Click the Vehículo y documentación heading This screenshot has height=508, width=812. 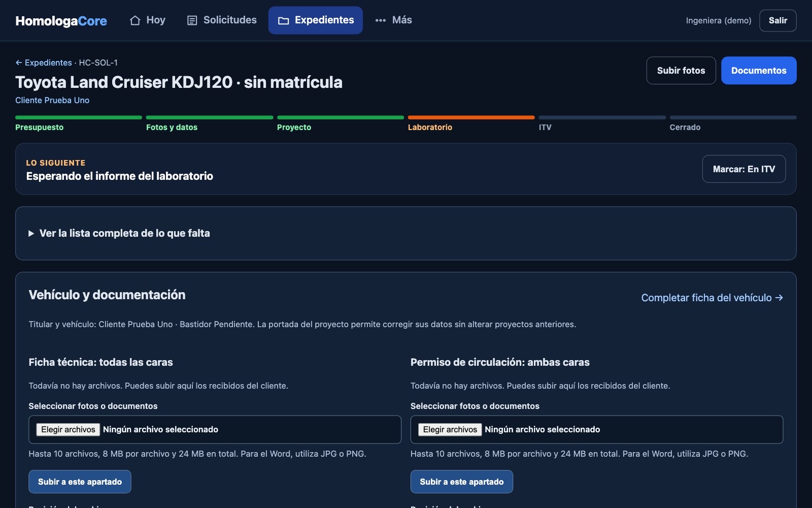(x=107, y=295)
